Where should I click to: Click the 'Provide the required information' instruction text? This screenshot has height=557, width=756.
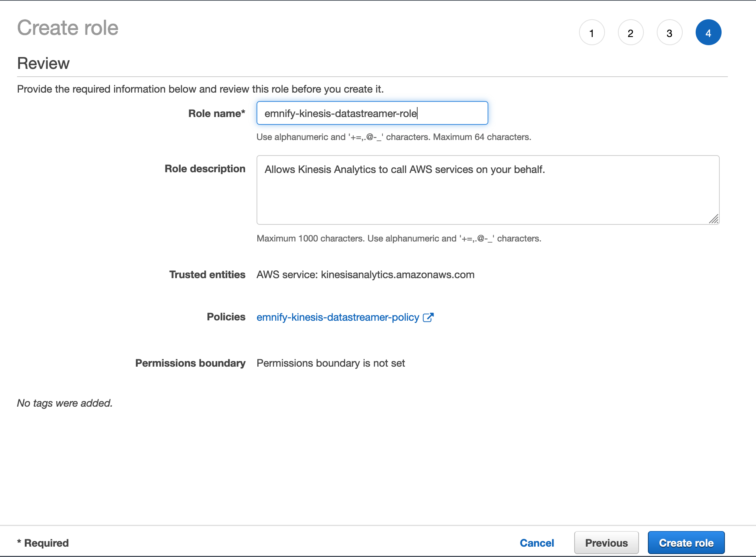pyautogui.click(x=200, y=89)
